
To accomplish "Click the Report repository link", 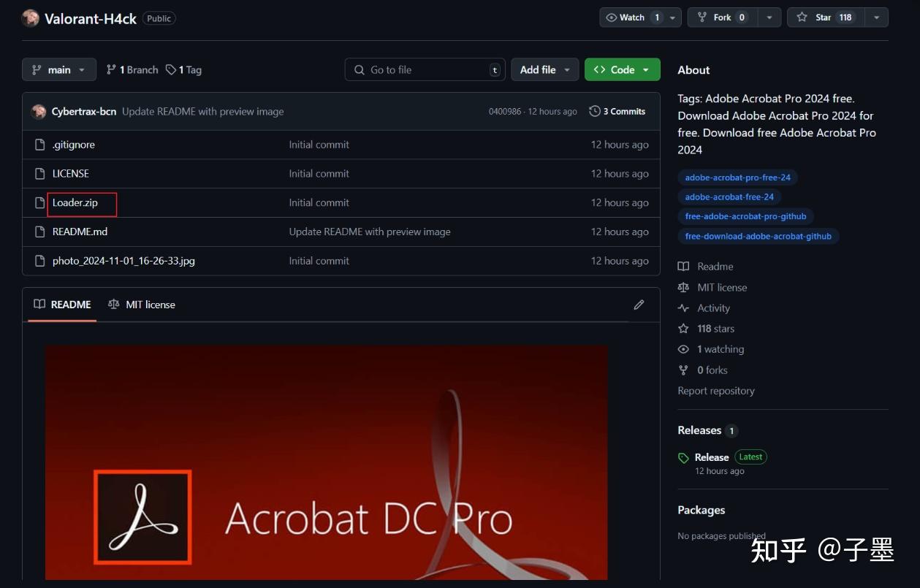I will click(715, 391).
